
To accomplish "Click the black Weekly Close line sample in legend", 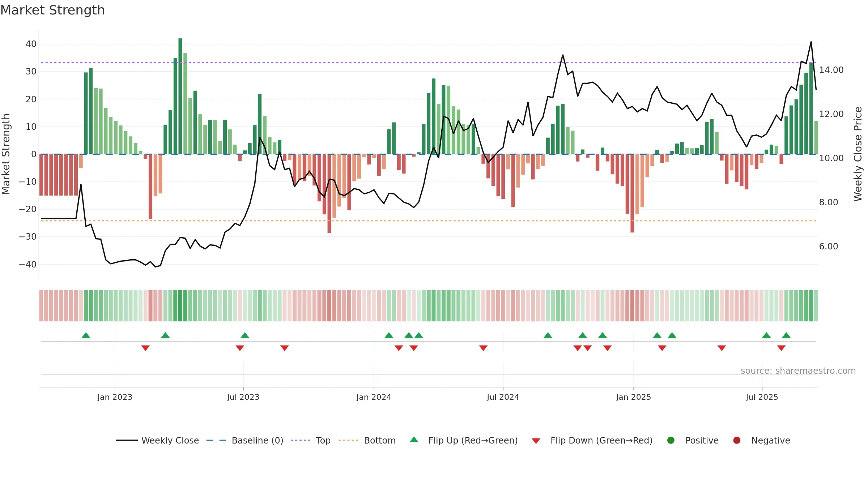I will pos(127,440).
